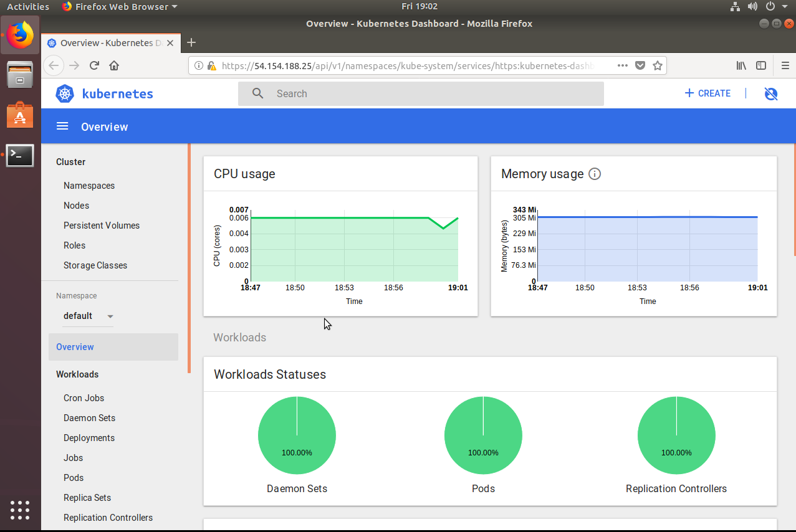Screen dimensions: 796x532
Task: Open the default namespace dropdown
Action: click(88, 316)
